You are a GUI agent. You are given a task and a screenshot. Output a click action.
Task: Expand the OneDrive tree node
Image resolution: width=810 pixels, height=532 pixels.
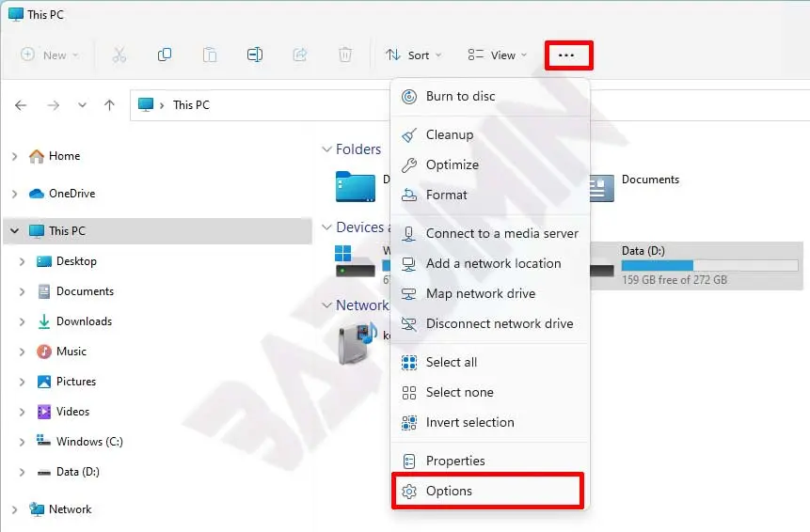[14, 194]
